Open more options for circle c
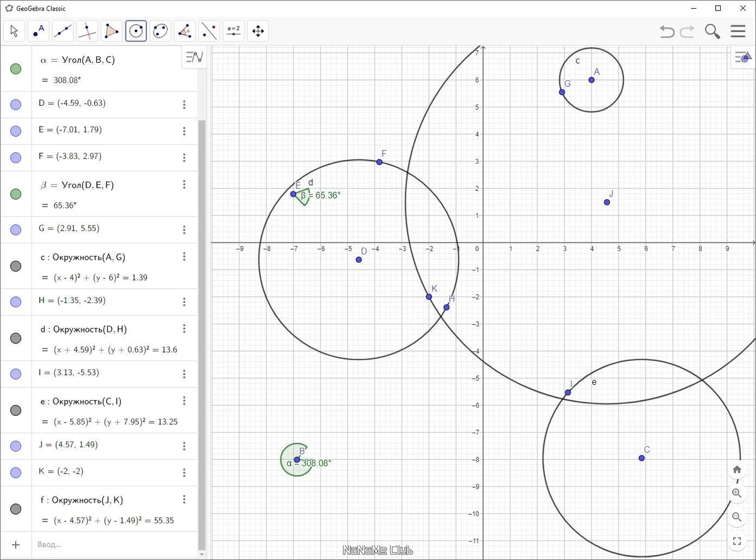The image size is (756, 560). pos(184,256)
